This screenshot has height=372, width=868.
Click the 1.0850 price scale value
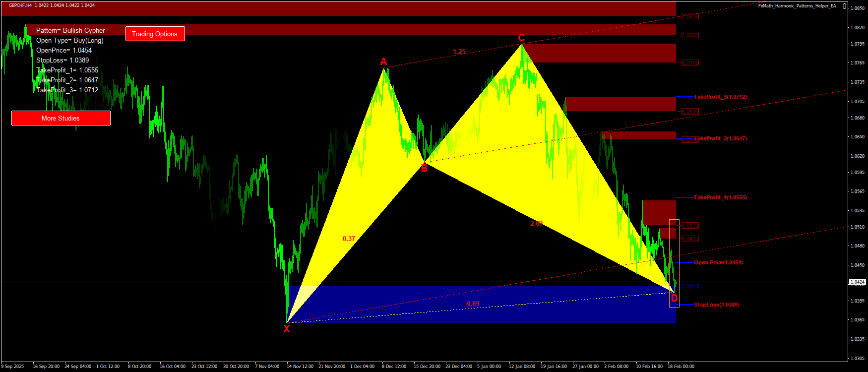pyautogui.click(x=858, y=8)
